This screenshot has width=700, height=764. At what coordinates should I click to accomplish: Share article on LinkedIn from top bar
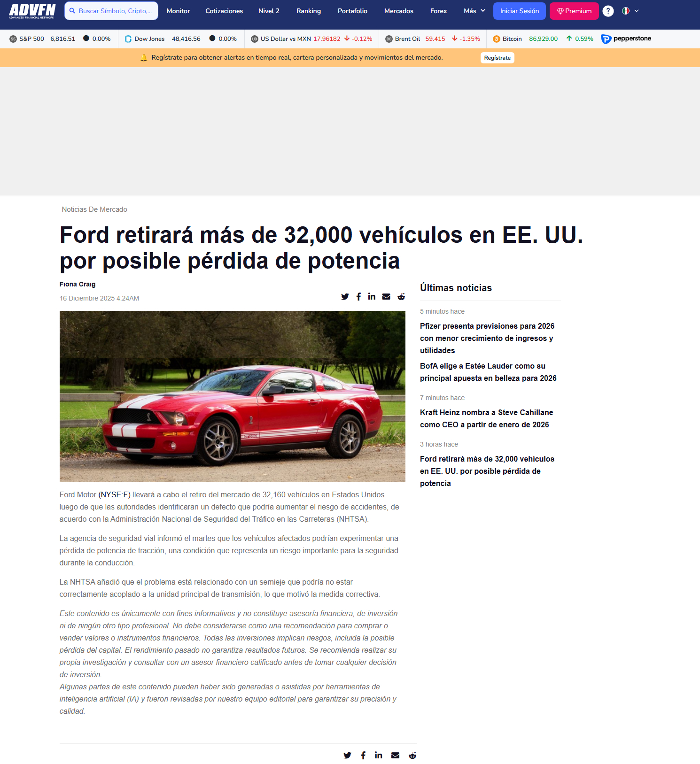pyautogui.click(x=372, y=296)
